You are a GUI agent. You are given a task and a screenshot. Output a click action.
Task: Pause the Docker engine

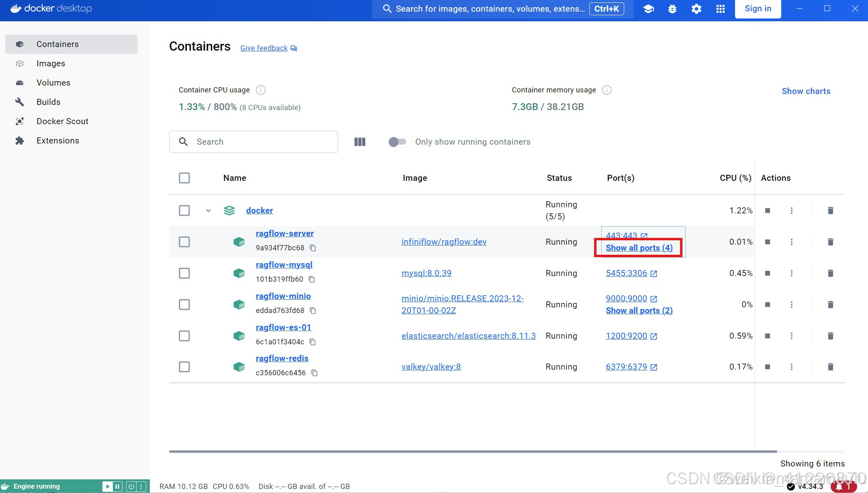coord(117,486)
